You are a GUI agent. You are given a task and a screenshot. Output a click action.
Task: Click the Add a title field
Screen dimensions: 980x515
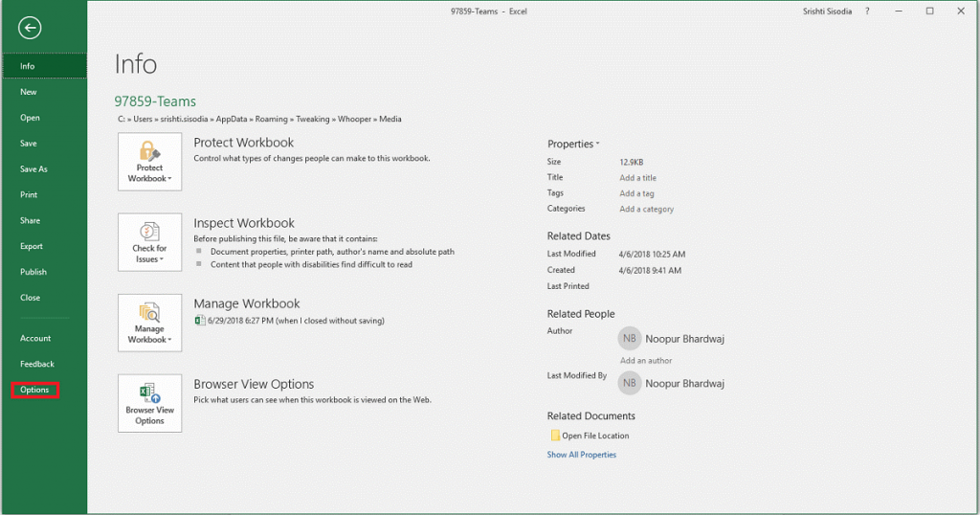pyautogui.click(x=638, y=177)
